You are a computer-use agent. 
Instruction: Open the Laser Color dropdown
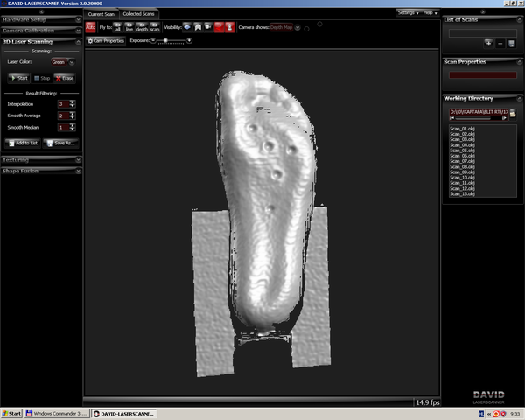[x=63, y=62]
